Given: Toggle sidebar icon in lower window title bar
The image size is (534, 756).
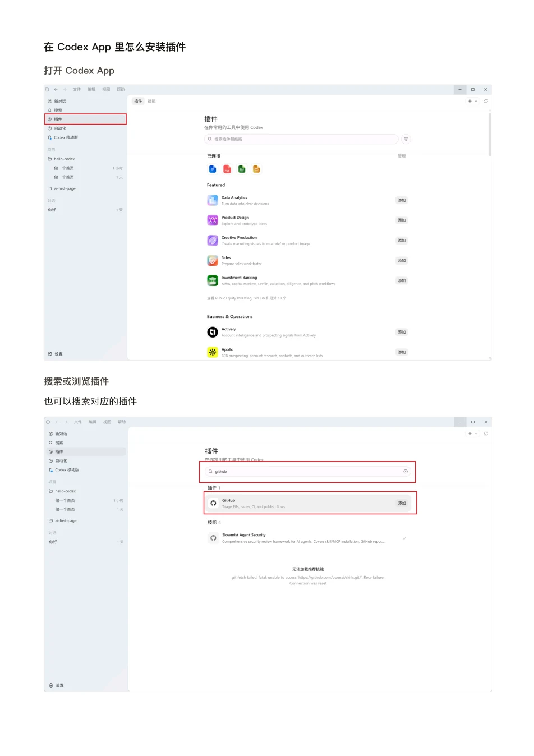Looking at the screenshot, I should pos(48,422).
